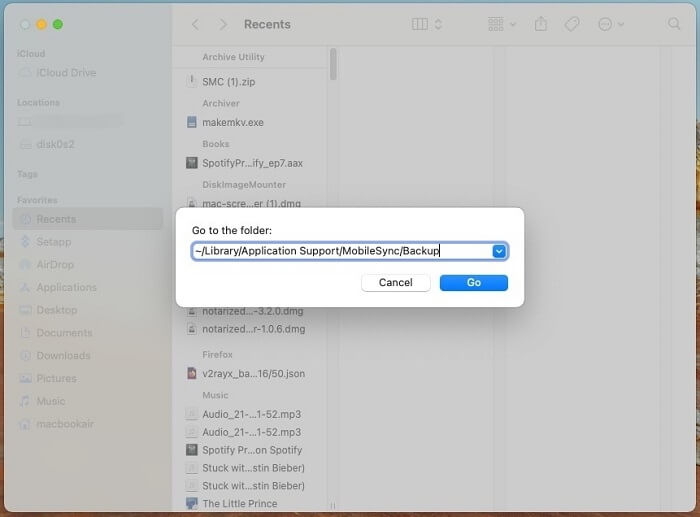Click the Firefox group header
The width and height of the screenshot is (700, 517).
click(217, 354)
